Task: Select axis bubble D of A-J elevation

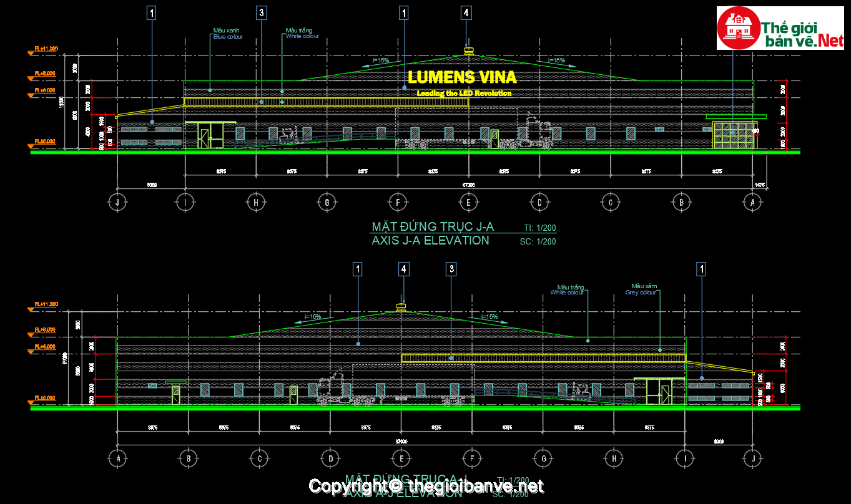Action: 330,458
